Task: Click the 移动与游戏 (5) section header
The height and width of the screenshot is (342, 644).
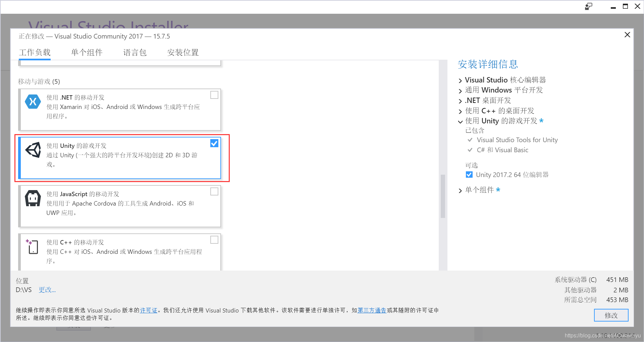Action: [39, 81]
